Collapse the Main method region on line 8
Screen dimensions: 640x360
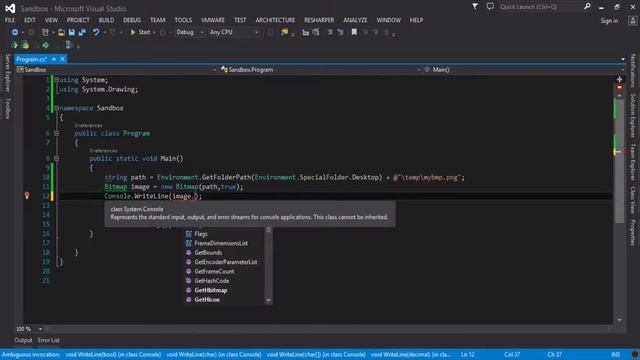(56, 158)
